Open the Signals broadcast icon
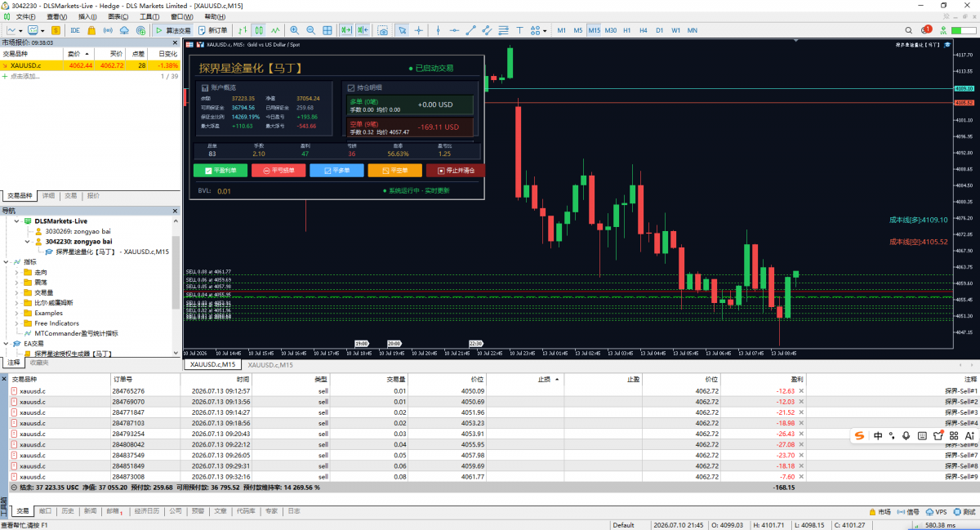The height and width of the screenshot is (530, 980). tap(108, 30)
